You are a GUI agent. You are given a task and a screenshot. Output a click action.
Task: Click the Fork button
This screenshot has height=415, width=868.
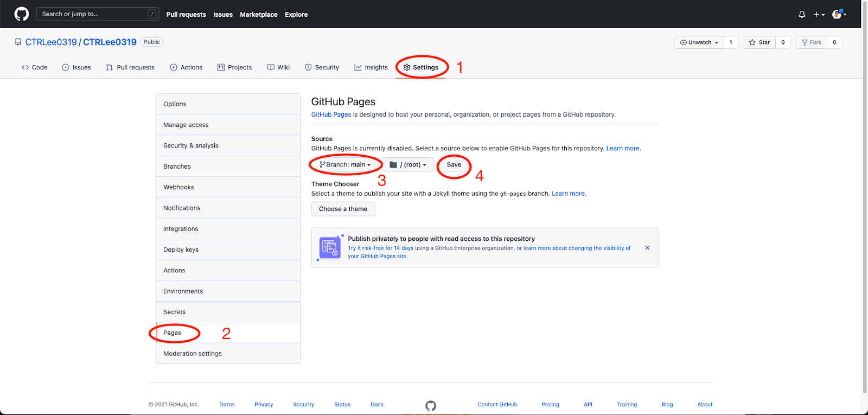812,42
